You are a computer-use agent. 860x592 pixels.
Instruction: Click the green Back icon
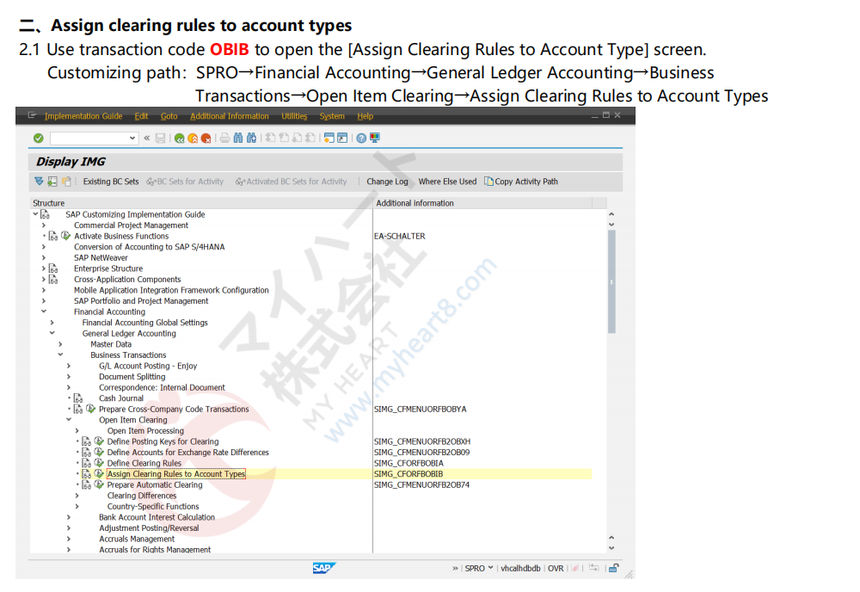tap(179, 138)
